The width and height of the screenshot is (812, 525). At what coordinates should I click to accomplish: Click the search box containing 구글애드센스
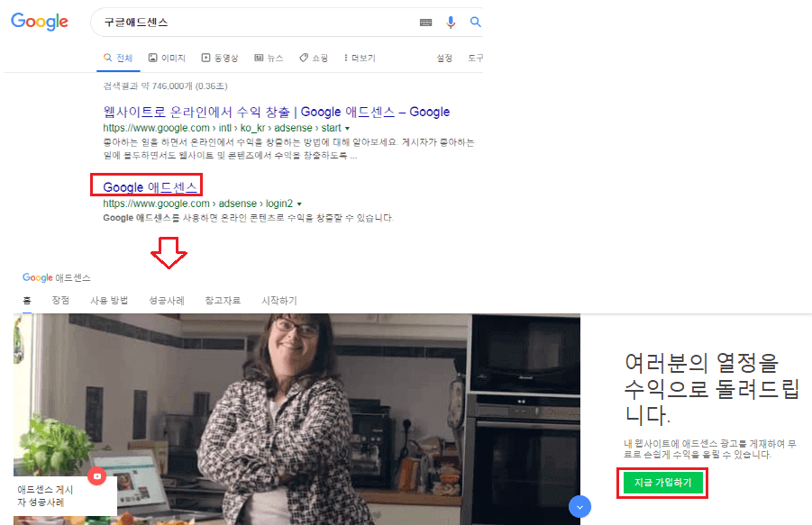coord(287,23)
